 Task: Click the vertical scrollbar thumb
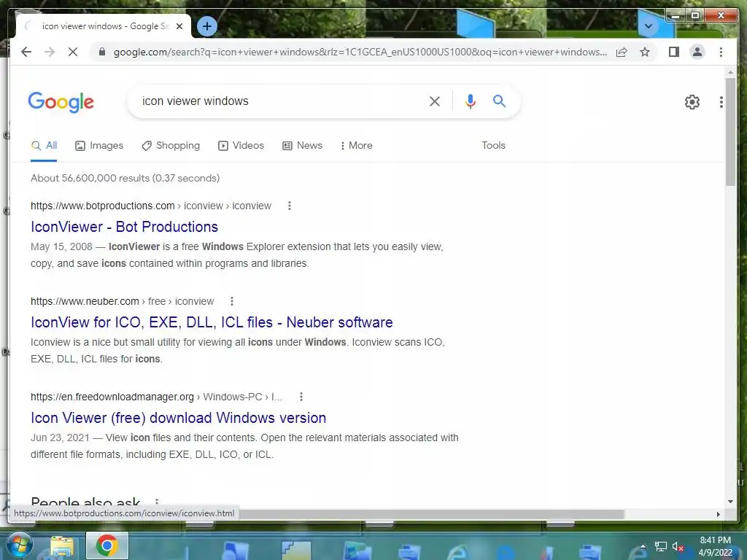[x=731, y=132]
